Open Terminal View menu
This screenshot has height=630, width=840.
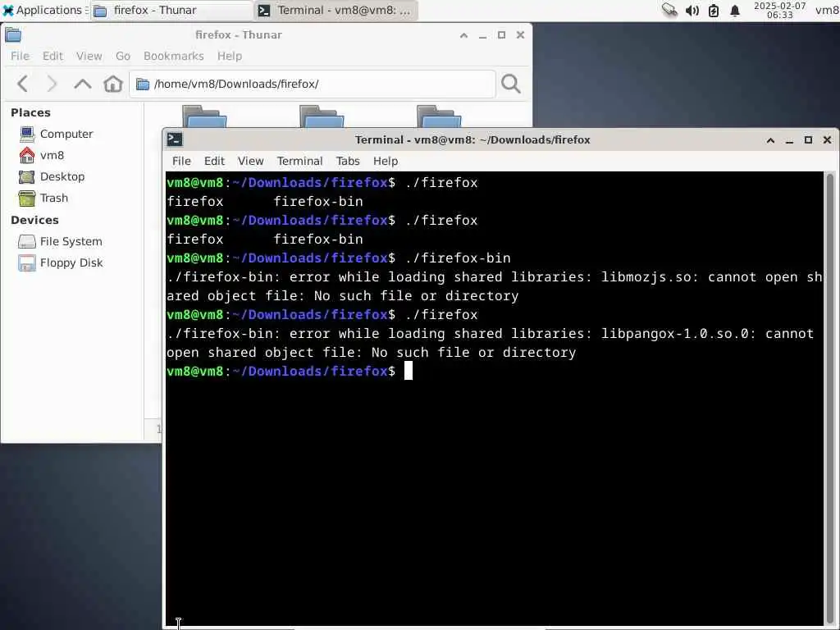(251, 161)
